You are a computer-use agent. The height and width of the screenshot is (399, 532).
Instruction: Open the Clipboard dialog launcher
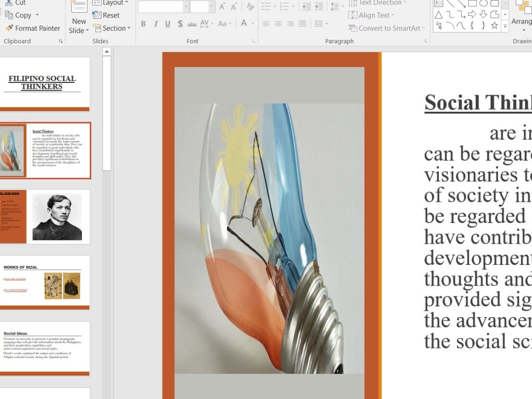tap(61, 41)
